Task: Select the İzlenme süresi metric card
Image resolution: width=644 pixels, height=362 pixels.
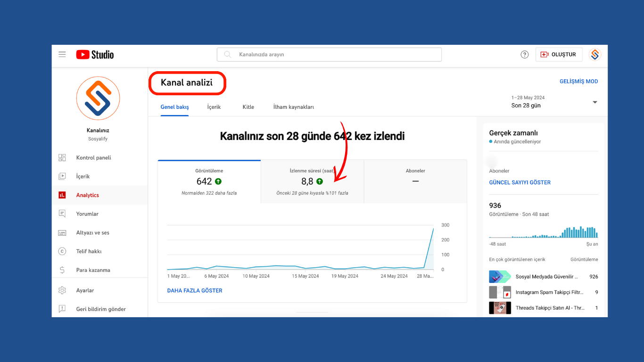Action: [x=312, y=181]
